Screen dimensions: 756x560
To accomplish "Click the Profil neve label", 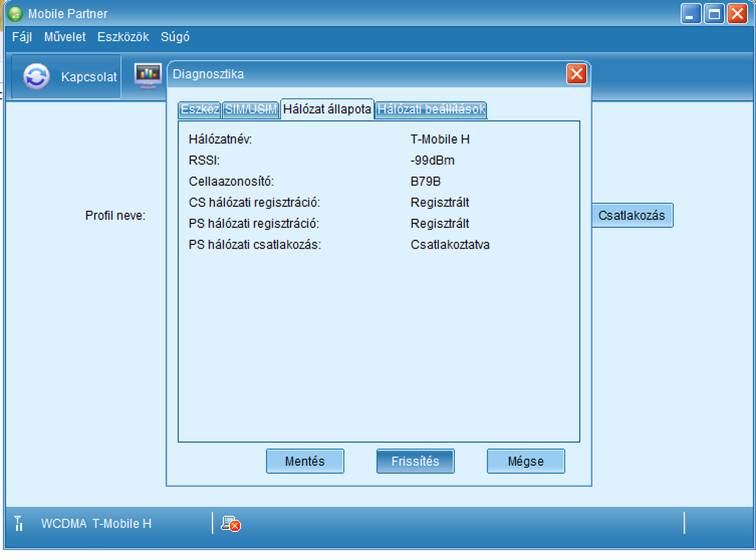I will coord(115,216).
